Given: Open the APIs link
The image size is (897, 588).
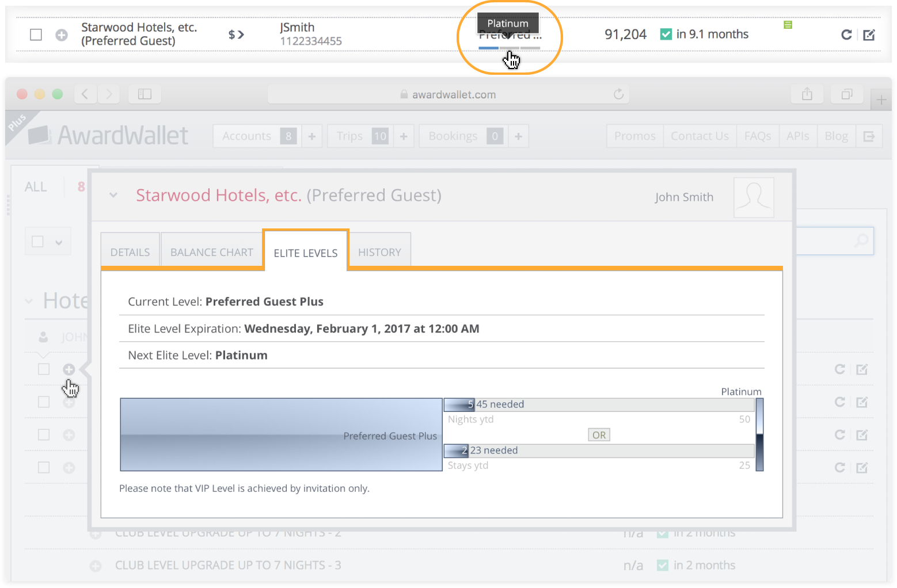Looking at the screenshot, I should (x=798, y=136).
